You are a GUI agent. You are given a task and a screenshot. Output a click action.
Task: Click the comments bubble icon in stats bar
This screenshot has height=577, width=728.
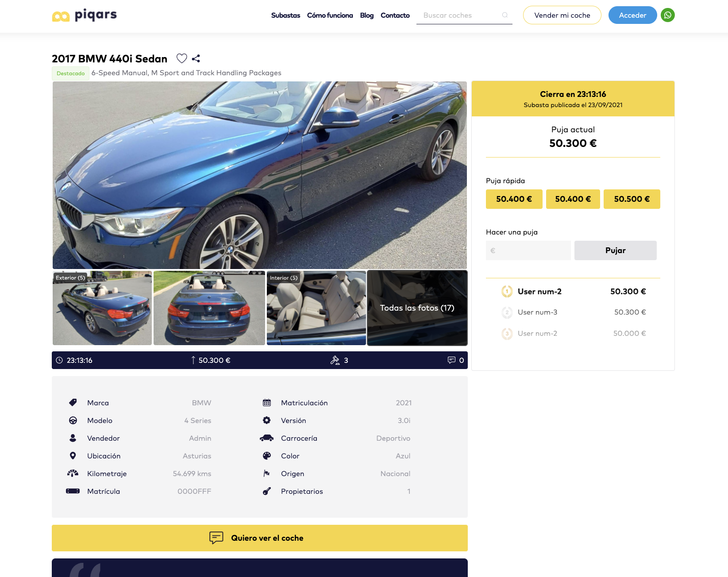point(451,360)
